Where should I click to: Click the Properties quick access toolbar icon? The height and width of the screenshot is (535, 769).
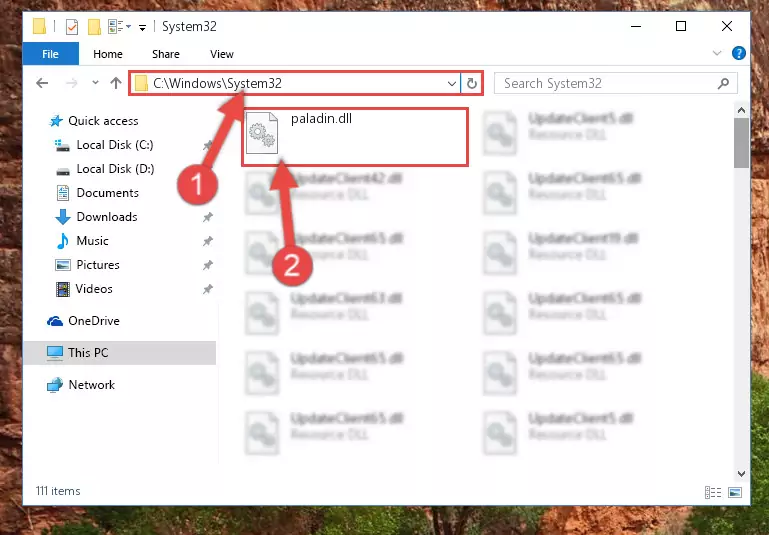[x=72, y=26]
